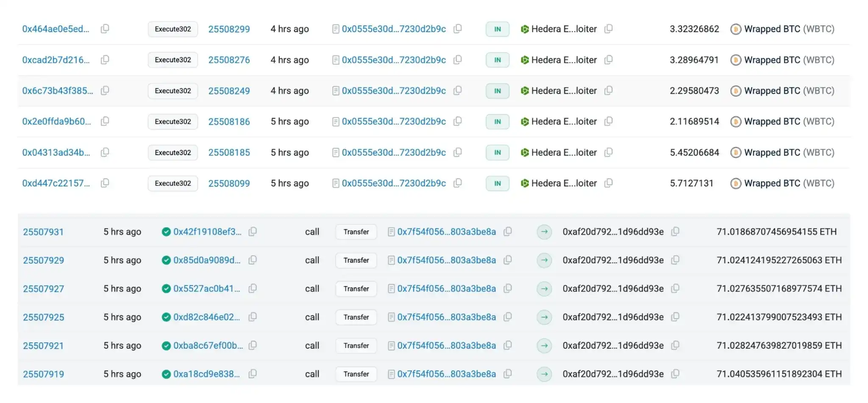This screenshot has width=868, height=403.
Task: Copy 0xaf20d792 address in block 25507919 row
Action: [675, 374]
